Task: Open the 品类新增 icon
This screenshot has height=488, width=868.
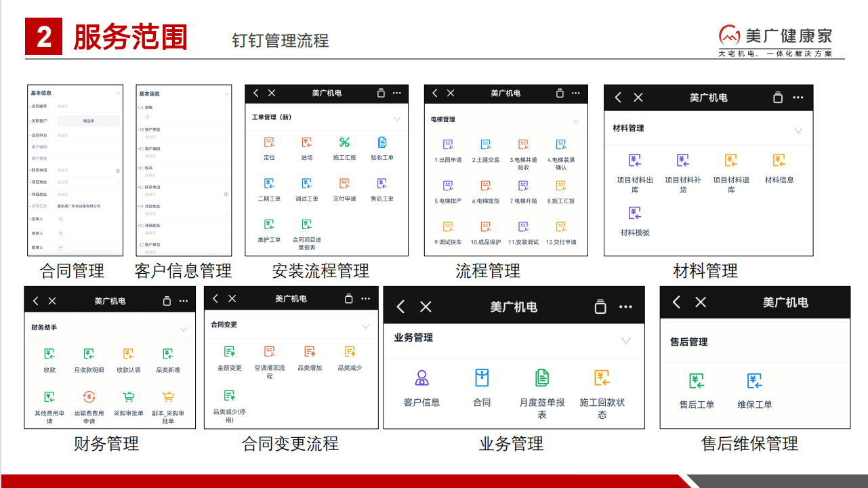Action: tap(168, 354)
